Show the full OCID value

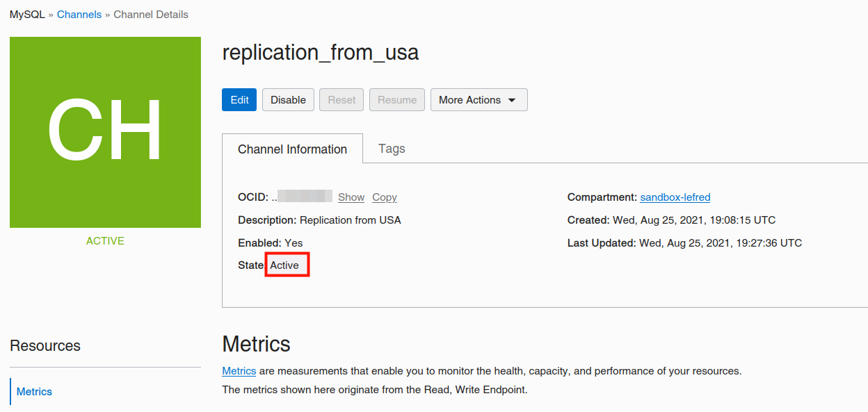351,197
